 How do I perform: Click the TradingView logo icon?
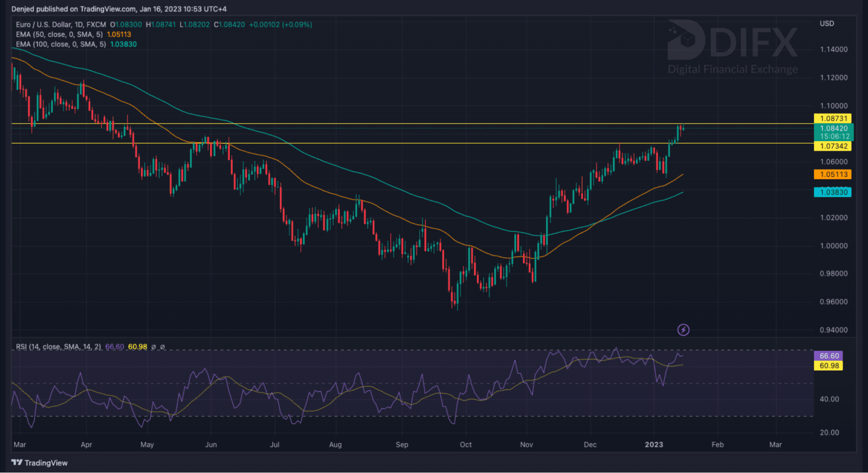17,463
